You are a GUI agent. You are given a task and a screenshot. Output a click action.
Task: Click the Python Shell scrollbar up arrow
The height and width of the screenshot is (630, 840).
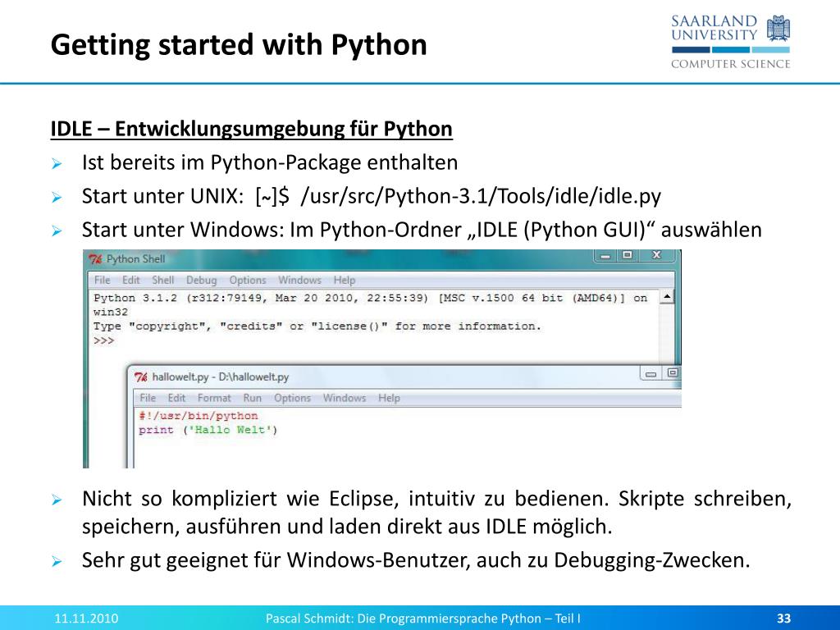click(x=667, y=297)
